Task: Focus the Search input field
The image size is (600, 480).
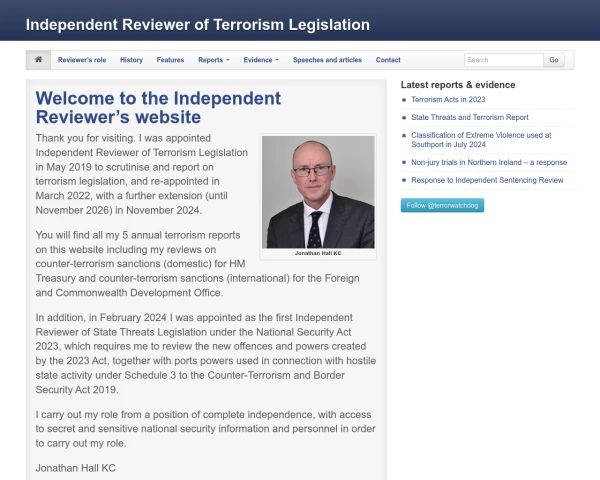Action: pos(504,60)
